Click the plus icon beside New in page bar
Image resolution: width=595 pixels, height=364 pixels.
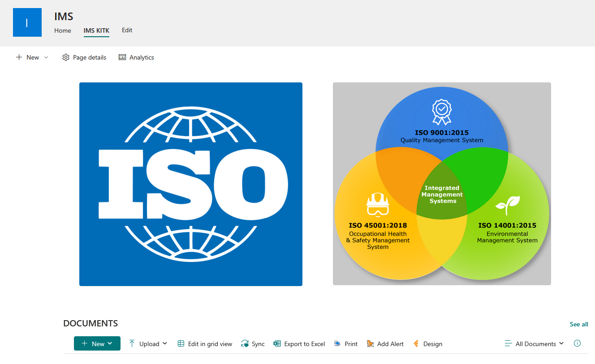coord(19,57)
